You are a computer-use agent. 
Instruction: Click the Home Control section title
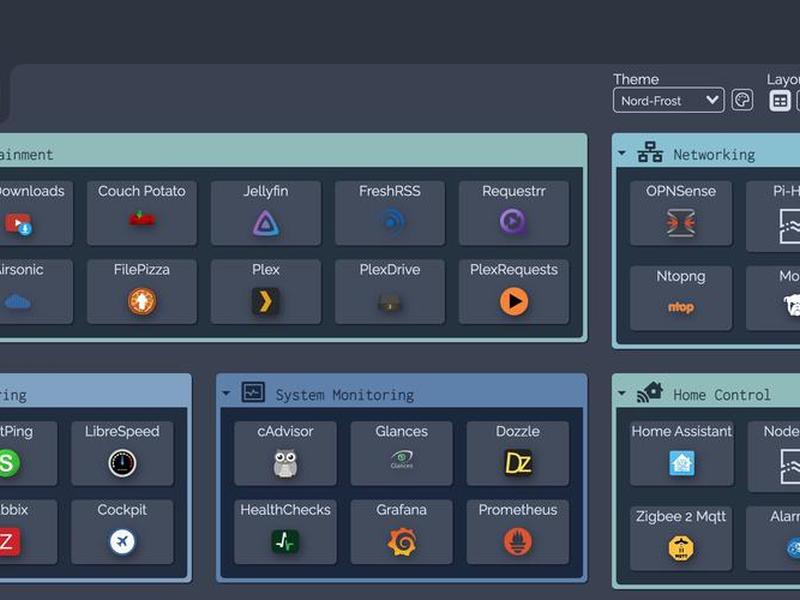721,395
